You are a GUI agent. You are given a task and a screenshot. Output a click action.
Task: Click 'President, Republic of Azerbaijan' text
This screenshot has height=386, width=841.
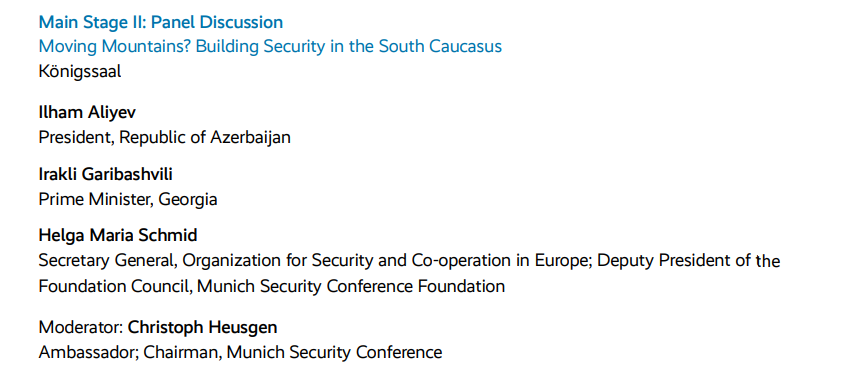point(165,137)
